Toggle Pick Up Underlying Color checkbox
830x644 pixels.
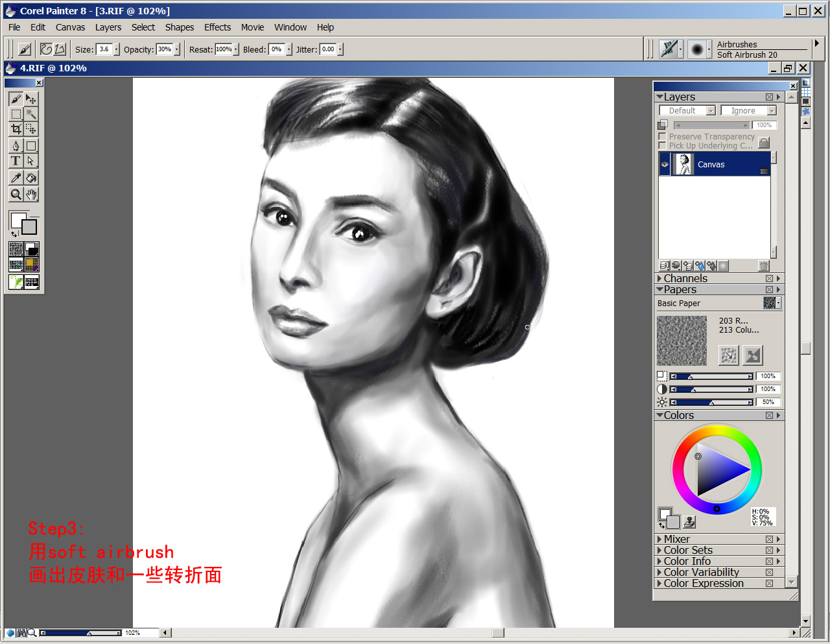click(662, 146)
